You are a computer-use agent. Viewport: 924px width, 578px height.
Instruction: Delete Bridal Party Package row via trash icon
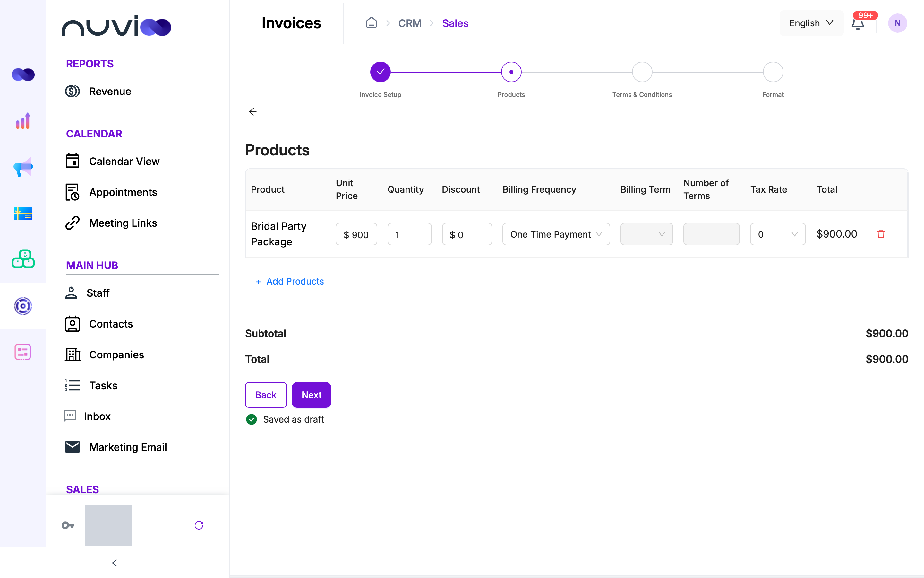(881, 233)
